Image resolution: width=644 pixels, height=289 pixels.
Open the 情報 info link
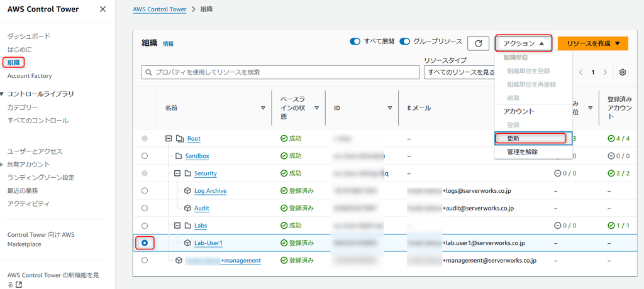[x=168, y=43]
